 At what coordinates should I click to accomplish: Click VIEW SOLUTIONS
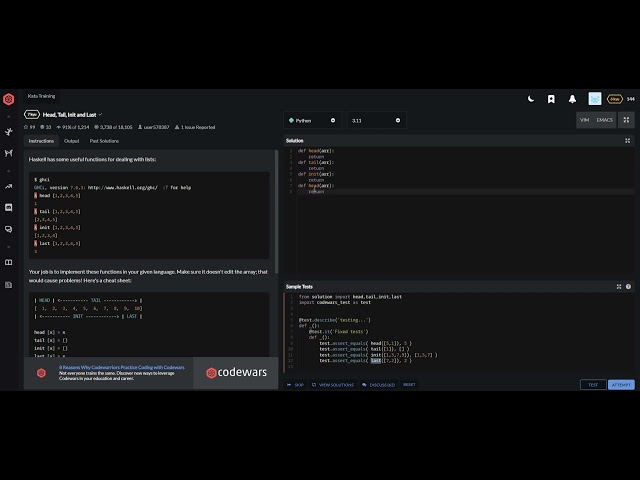click(333, 385)
